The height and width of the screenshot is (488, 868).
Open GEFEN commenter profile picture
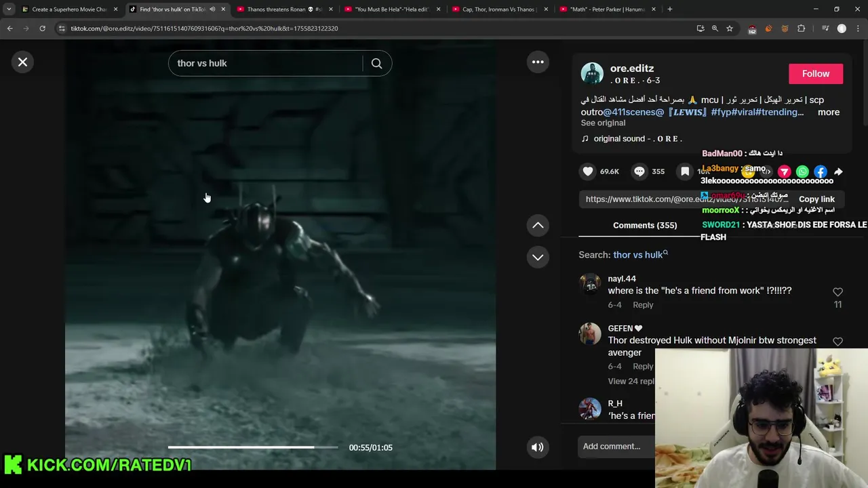pos(590,333)
